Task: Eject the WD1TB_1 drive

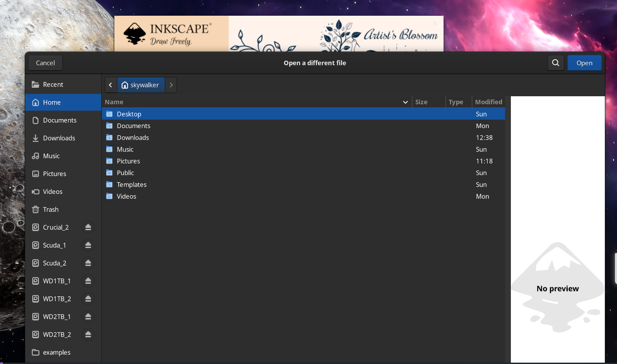Action: pyautogui.click(x=88, y=281)
